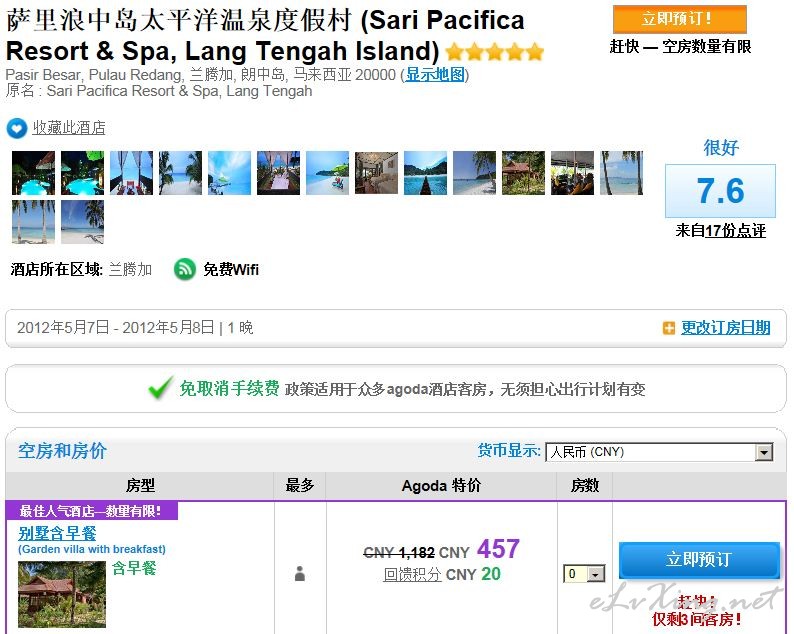
Task: Click the green free Wifi icon
Action: click(x=185, y=269)
